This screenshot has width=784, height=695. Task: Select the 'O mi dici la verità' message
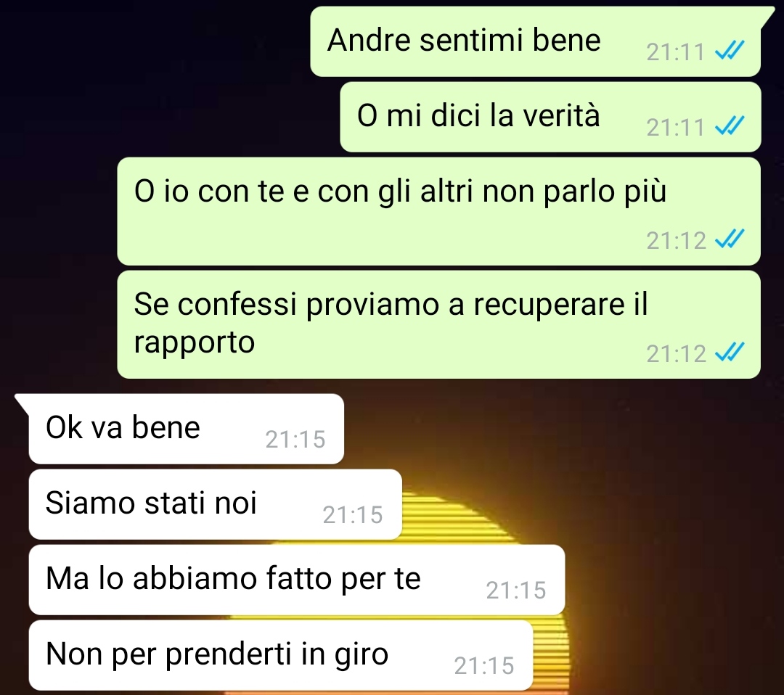550,117
